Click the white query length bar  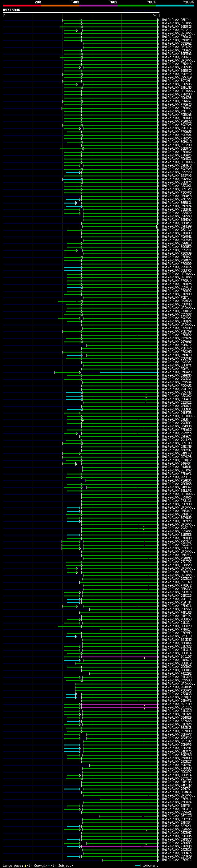point(81,12)
